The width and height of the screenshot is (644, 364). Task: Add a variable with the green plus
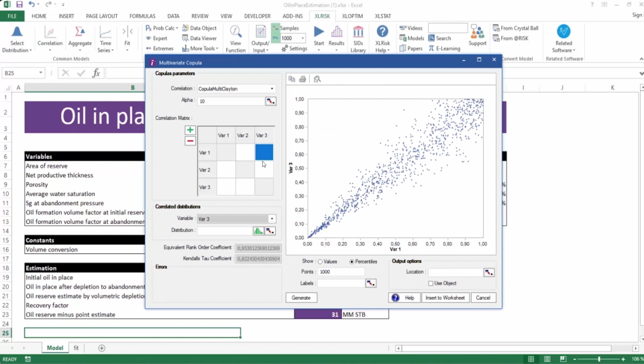[190, 130]
